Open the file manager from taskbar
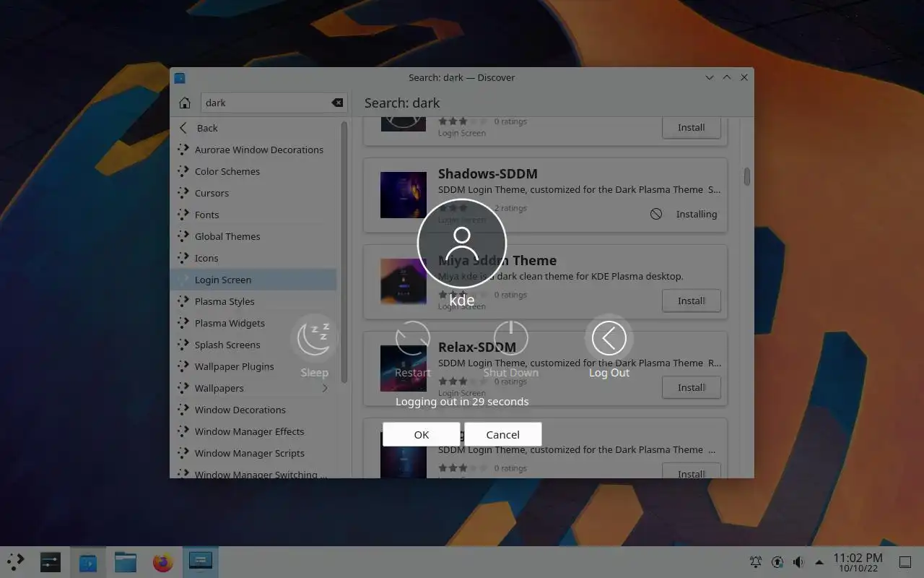This screenshot has height=578, width=924. [126, 561]
